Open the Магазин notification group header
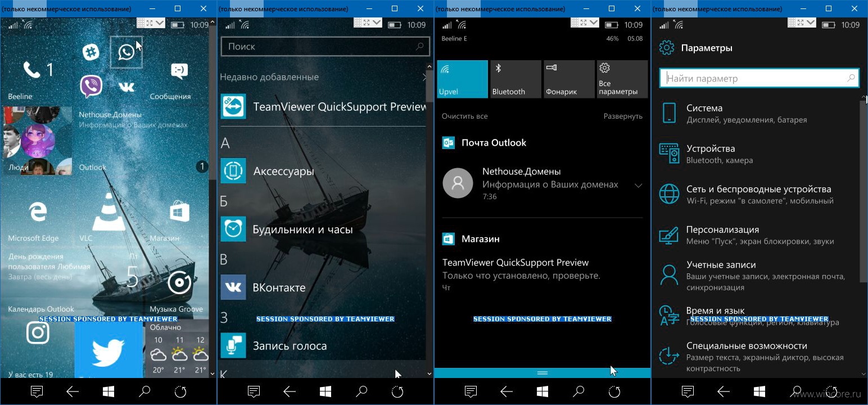This screenshot has width=868, height=405. click(x=471, y=238)
